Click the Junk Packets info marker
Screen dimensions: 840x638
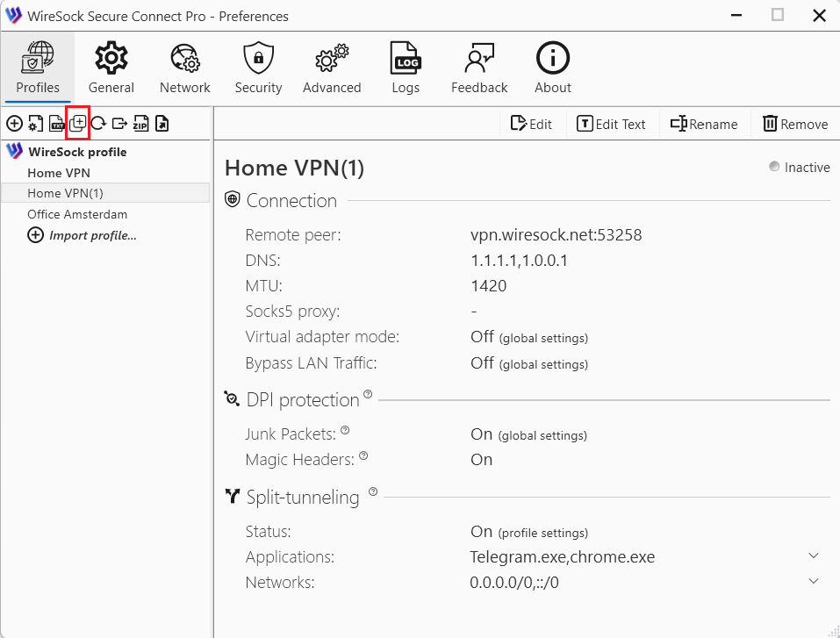coord(345,430)
